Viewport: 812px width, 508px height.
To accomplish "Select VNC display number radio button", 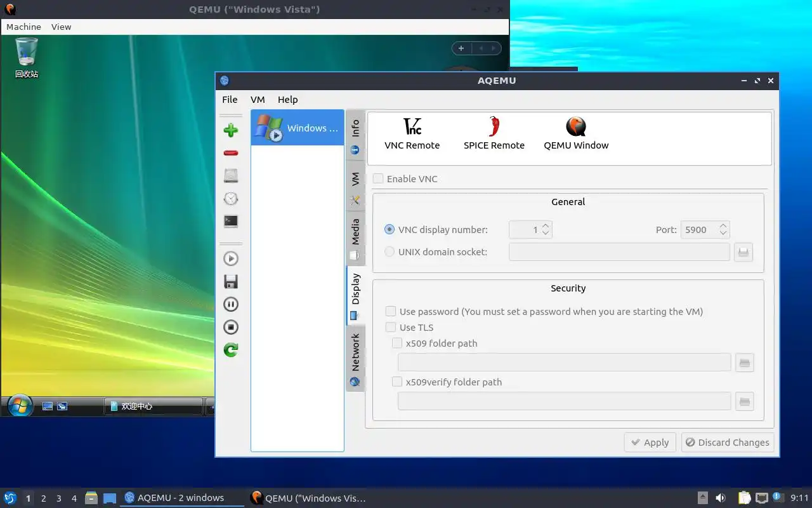I will 390,229.
